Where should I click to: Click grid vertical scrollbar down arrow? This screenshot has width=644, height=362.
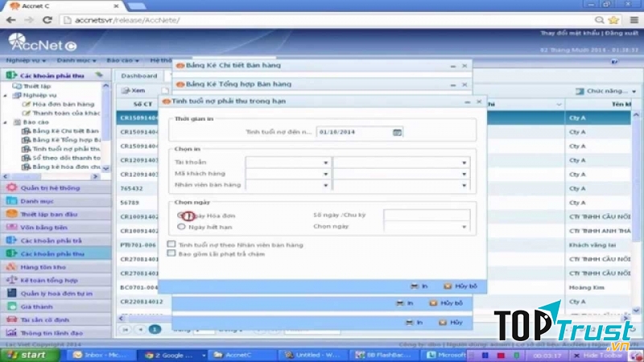635,311
